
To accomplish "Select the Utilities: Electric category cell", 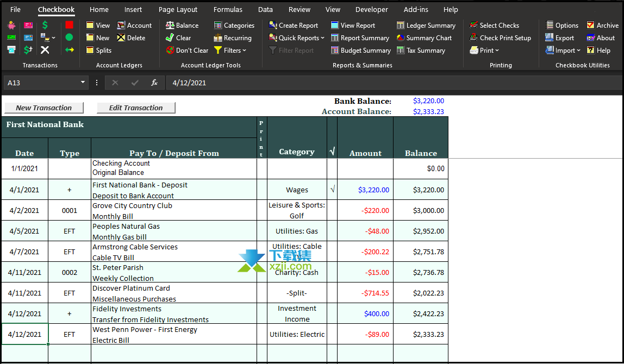I will click(x=297, y=334).
